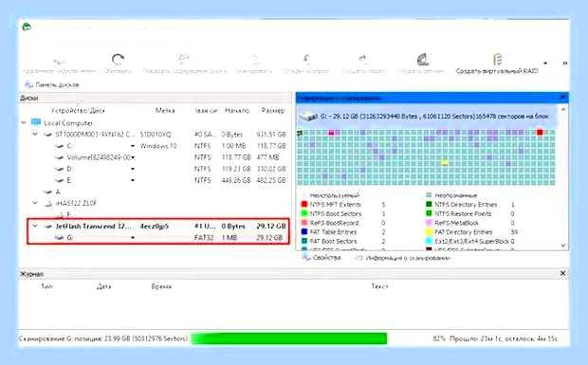
Task: Collapse the ST1000DM003 disk node
Action: pyautogui.click(x=35, y=134)
